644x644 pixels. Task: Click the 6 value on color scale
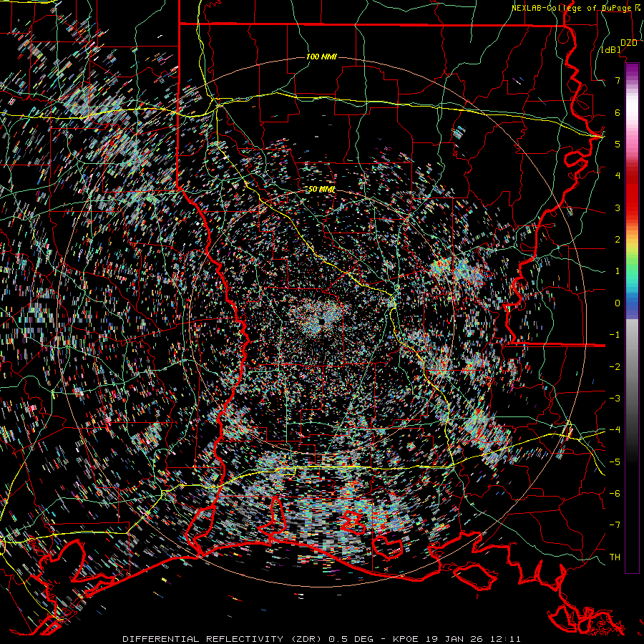pyautogui.click(x=618, y=112)
